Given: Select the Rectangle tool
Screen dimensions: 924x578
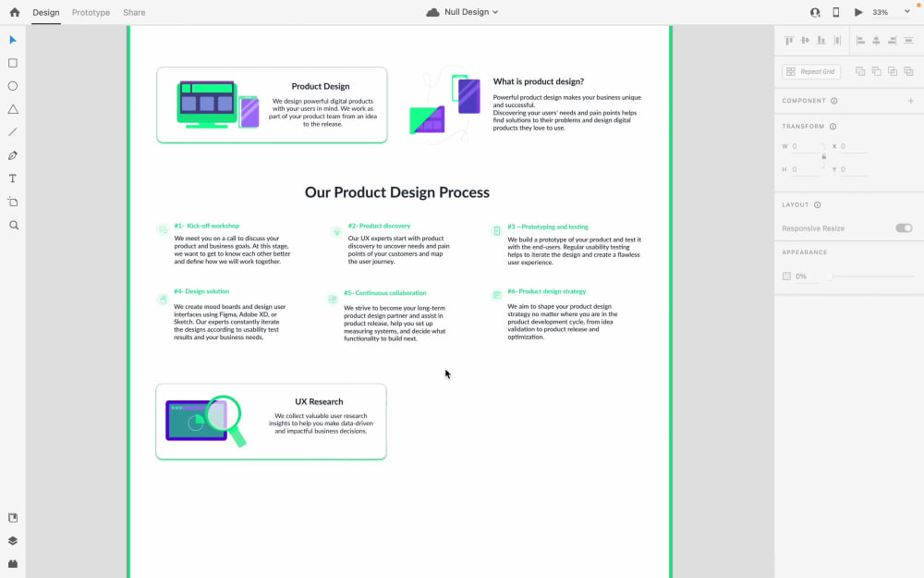Looking at the screenshot, I should click(12, 62).
